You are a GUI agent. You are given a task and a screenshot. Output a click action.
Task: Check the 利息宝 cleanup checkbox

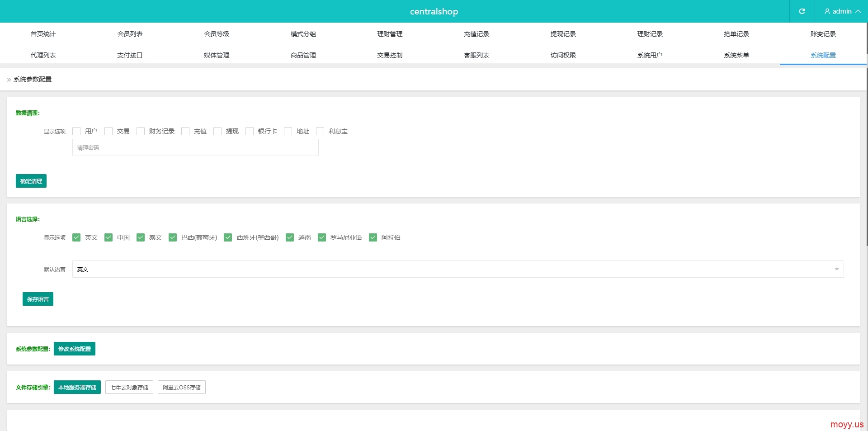[320, 131]
